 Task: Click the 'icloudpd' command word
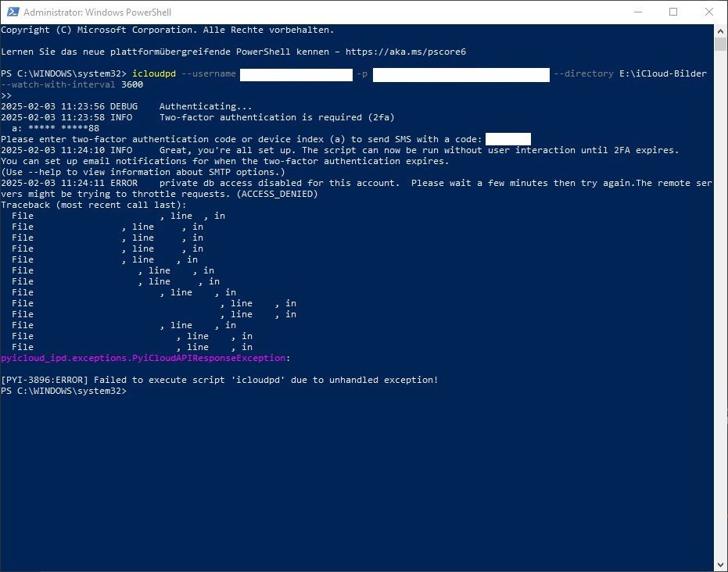[154, 73]
